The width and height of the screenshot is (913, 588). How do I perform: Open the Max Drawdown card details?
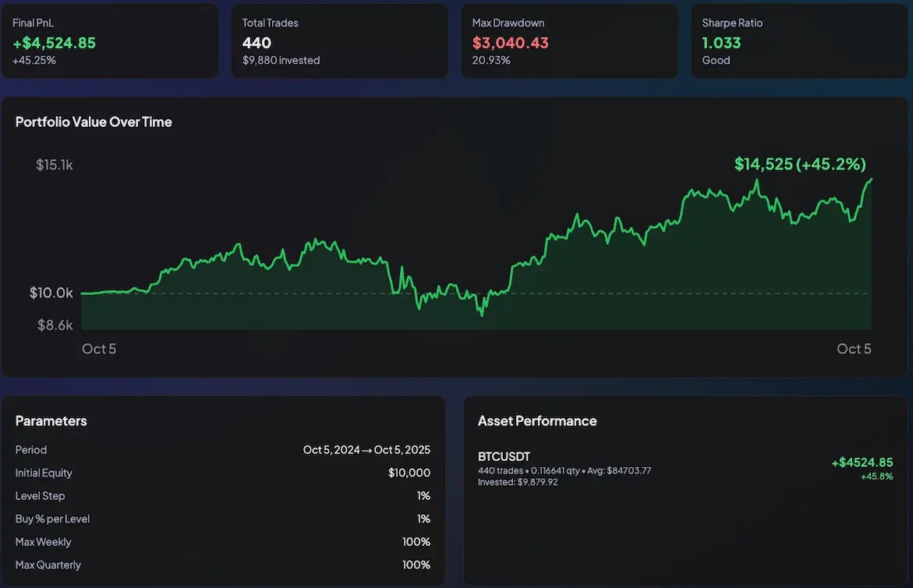569,41
